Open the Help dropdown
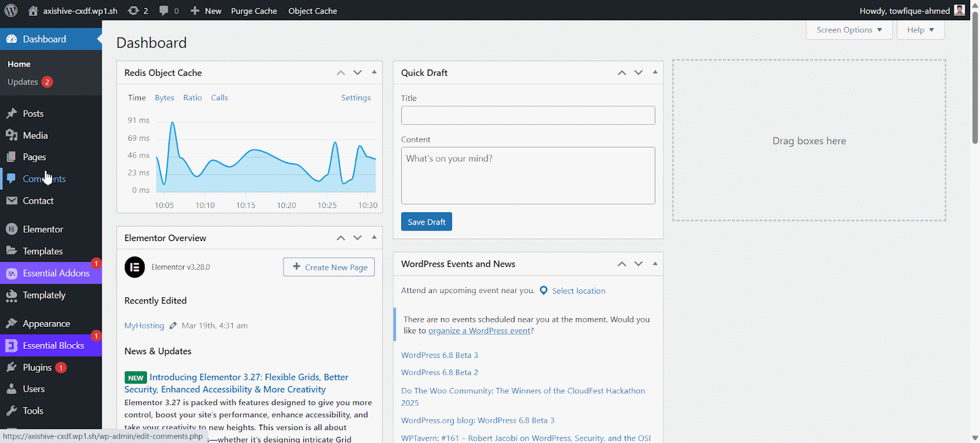Image resolution: width=980 pixels, height=443 pixels. pyautogui.click(x=921, y=30)
